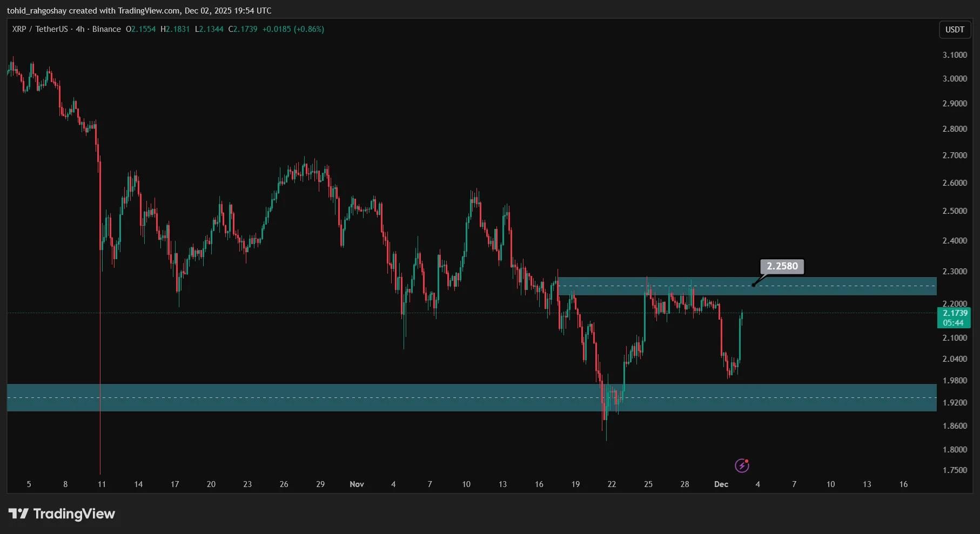Click the TradingView wordmark text at the bottom
Viewport: 980px width, 534px height.
pos(74,513)
